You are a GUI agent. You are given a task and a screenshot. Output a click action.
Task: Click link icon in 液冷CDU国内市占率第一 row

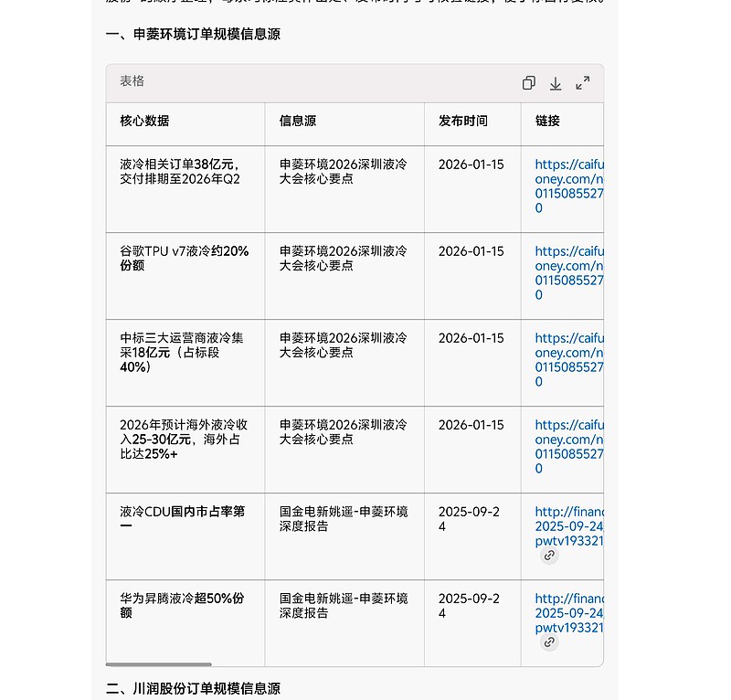click(549, 556)
